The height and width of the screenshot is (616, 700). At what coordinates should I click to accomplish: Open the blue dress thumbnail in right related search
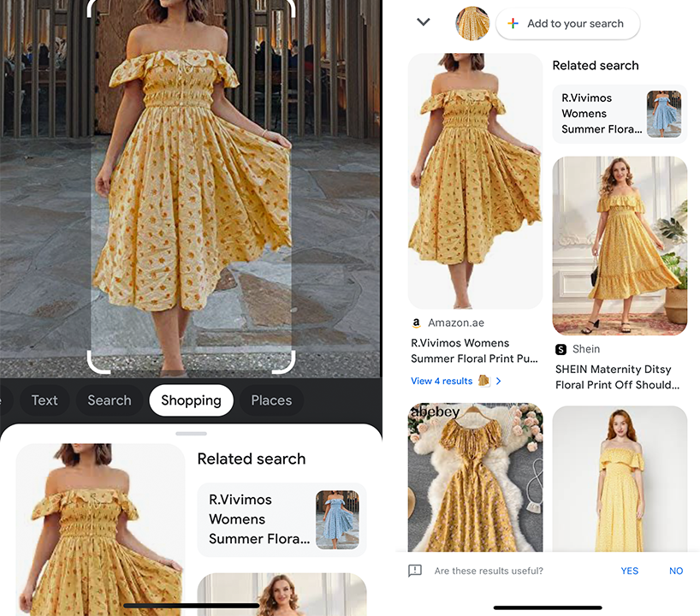[x=664, y=114]
